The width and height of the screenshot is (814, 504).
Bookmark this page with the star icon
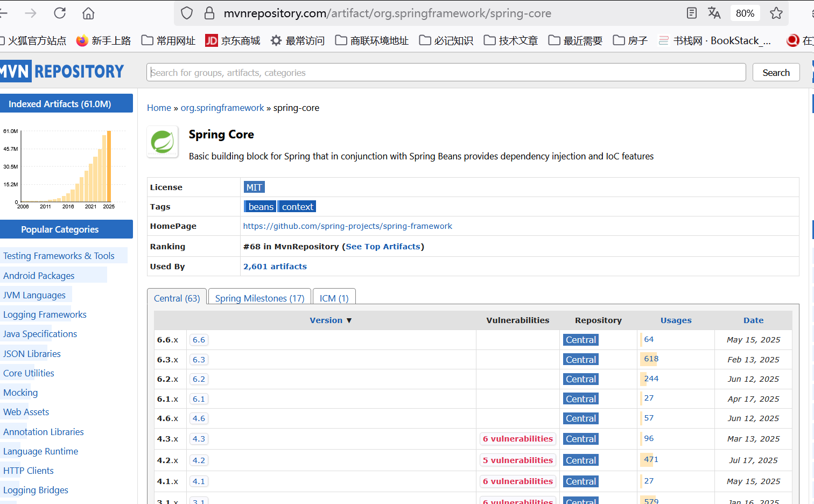click(776, 13)
